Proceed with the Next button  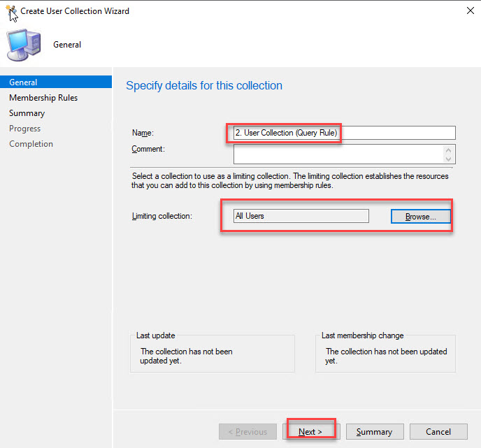coord(310,432)
